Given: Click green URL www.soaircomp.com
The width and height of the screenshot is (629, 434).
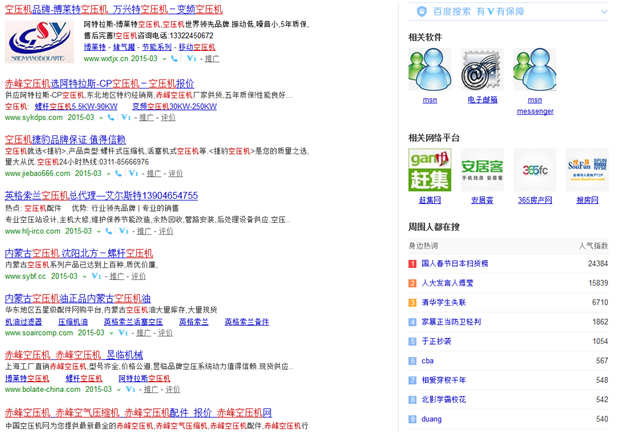Looking at the screenshot, I should pos(39,333).
